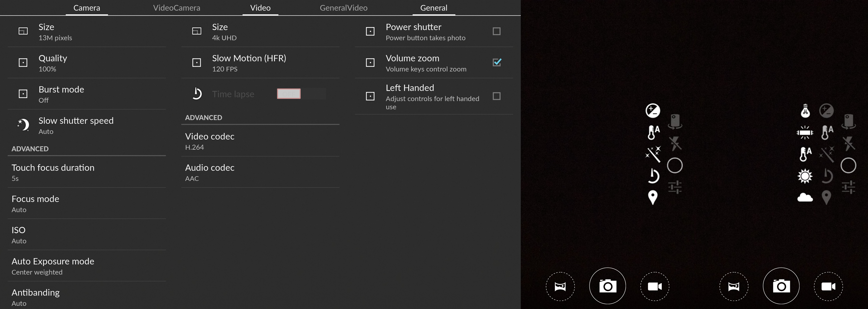
Task: Tap settings sliders icon in right viewfinder
Action: click(848, 187)
